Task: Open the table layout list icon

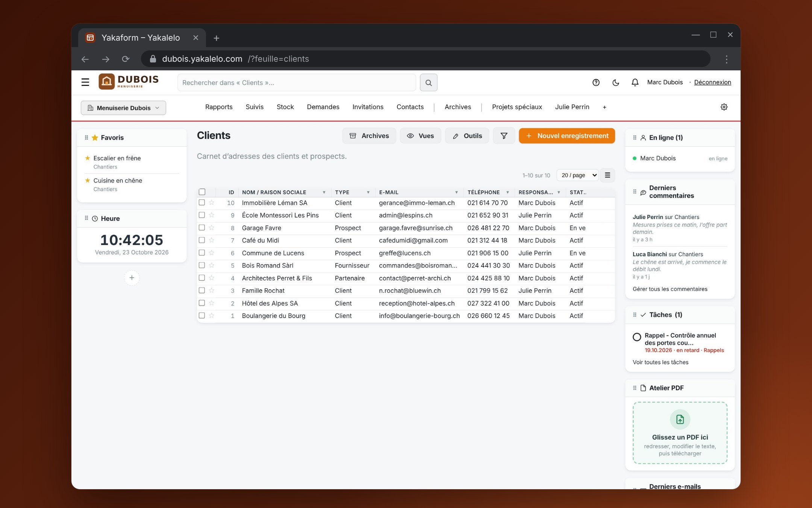Action: [x=607, y=175]
